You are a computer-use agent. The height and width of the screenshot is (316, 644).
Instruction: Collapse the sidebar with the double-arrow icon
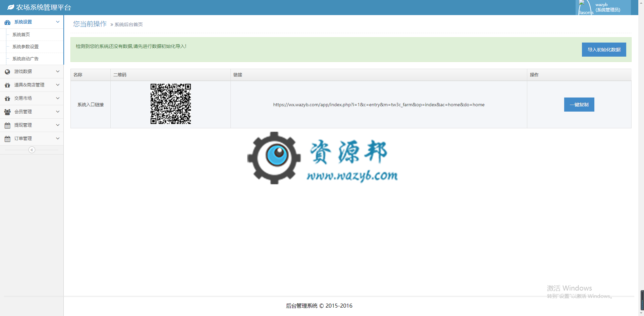tap(32, 150)
